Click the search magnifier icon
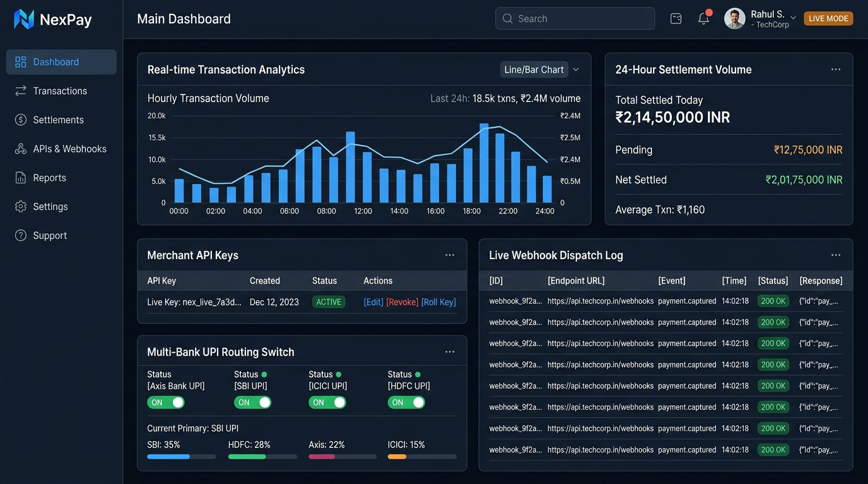 tap(507, 19)
